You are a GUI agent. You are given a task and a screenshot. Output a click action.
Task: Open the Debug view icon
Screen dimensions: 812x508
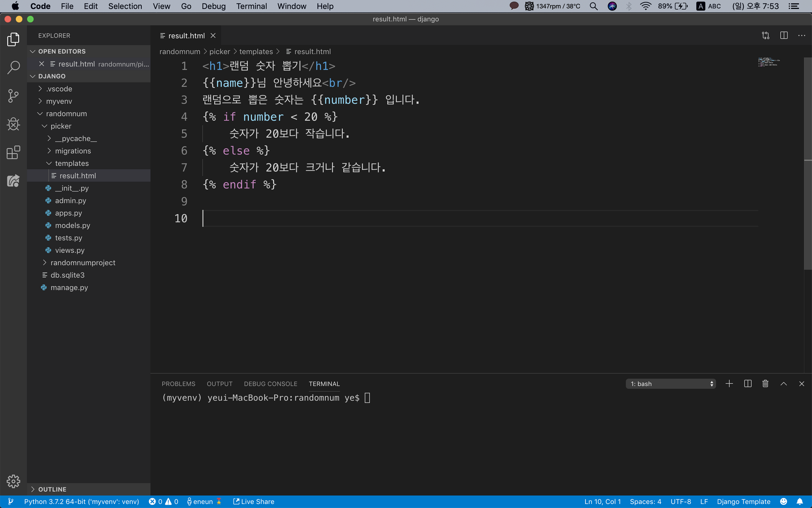point(13,124)
